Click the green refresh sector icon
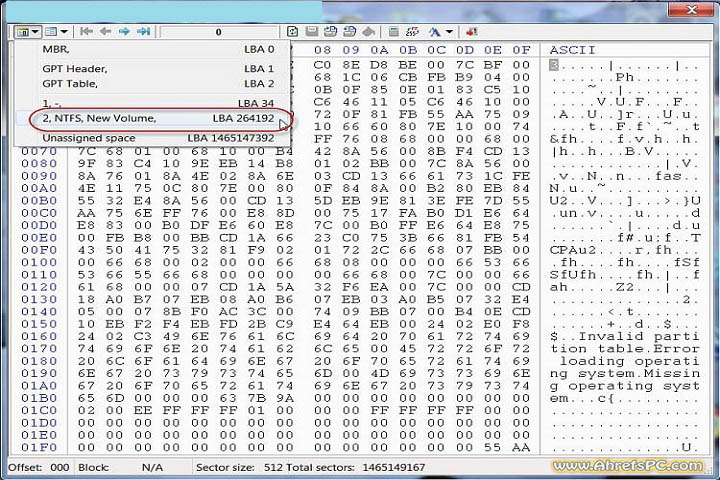 pos(292,31)
